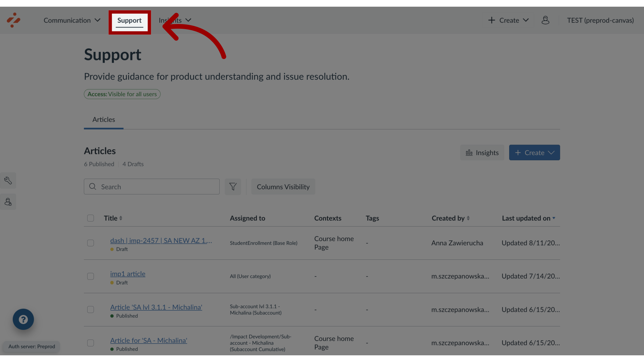644x362 pixels.
Task: Click the filter funnel icon
Action: point(233,186)
